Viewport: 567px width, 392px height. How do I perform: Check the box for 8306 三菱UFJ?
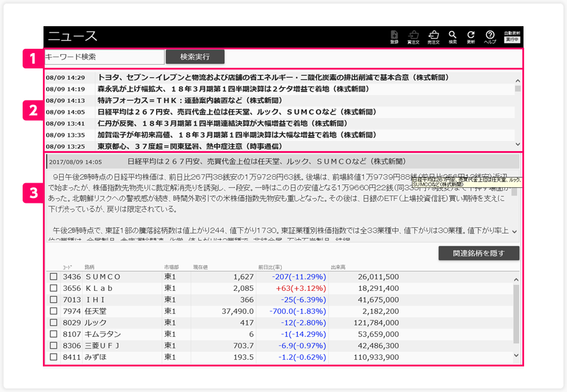pos(54,346)
